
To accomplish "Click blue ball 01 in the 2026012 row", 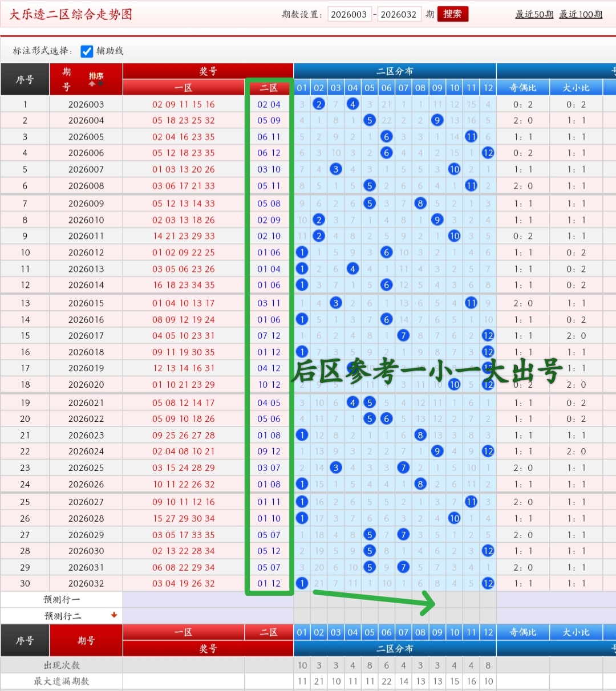I will coord(302,252).
